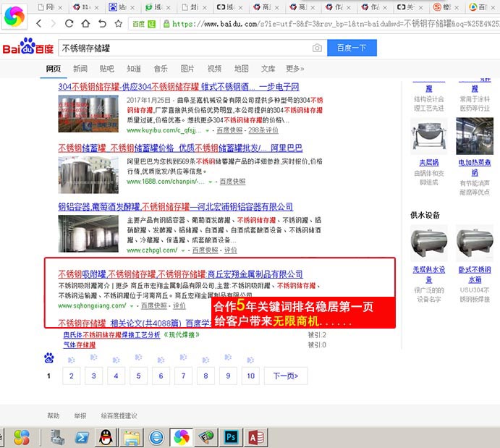Image resolution: width=500 pixels, height=448 pixels.
Task: Open 奥氏体不锈钢储存罐焊接工艺分析 paper link
Action: pos(111,335)
